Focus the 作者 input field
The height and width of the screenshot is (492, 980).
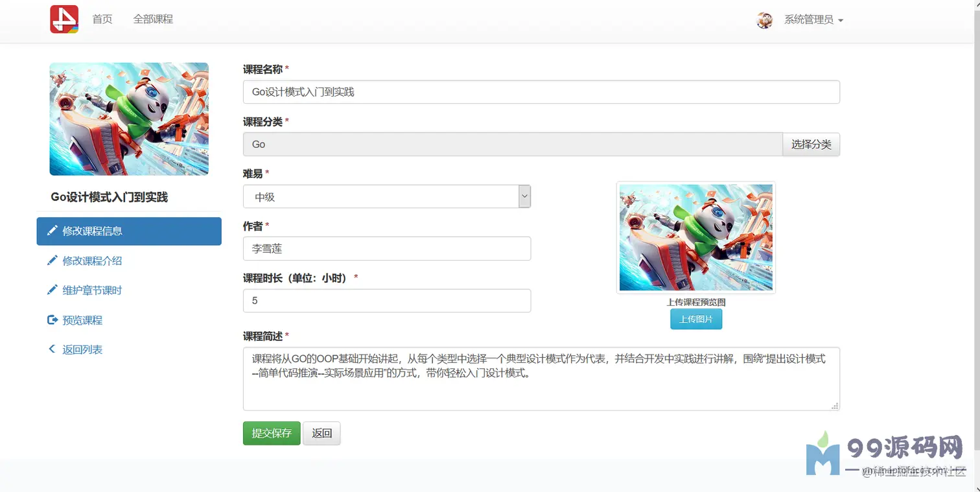click(387, 248)
